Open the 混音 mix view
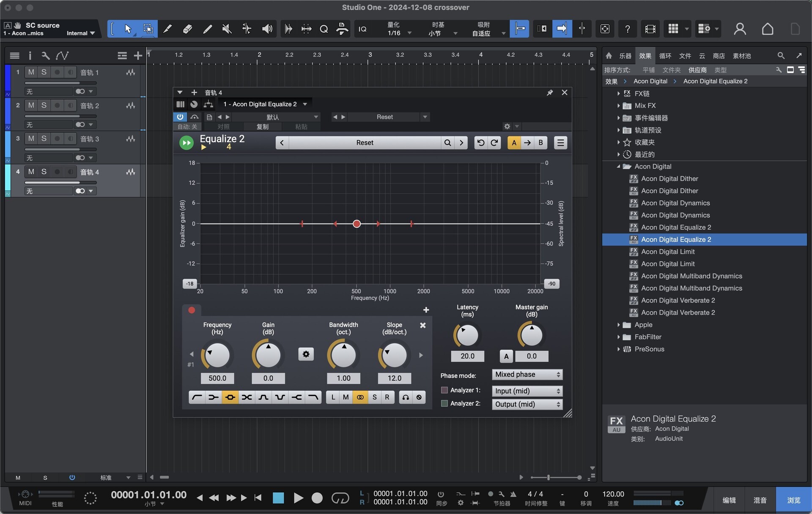The width and height of the screenshot is (812, 514). [x=760, y=500]
